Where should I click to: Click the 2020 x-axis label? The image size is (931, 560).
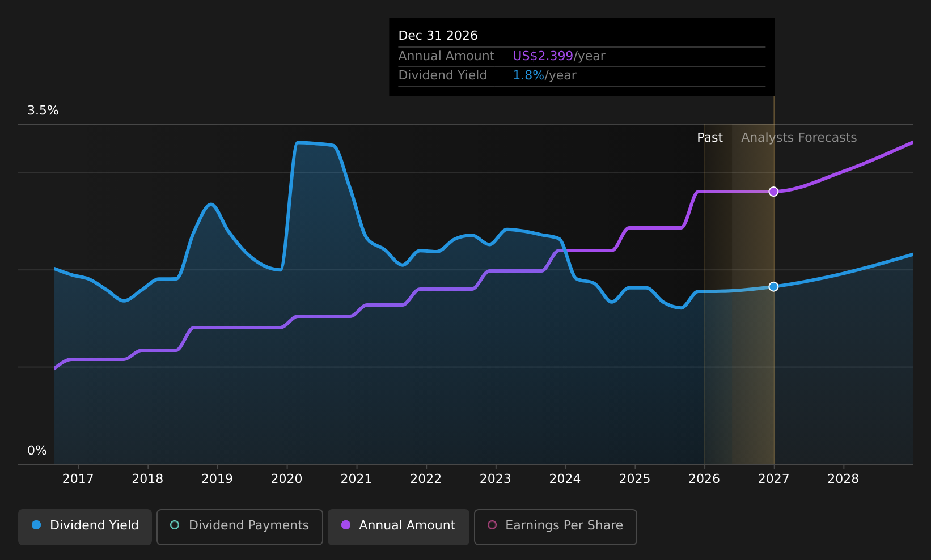click(x=287, y=479)
